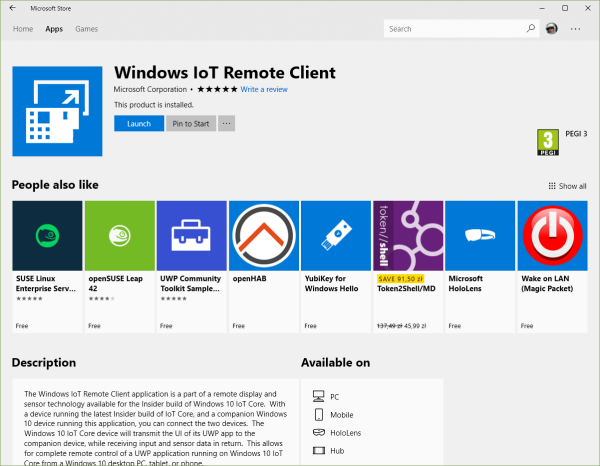Click the back arrow in title bar
The width and height of the screenshot is (600, 466).
(13, 8)
